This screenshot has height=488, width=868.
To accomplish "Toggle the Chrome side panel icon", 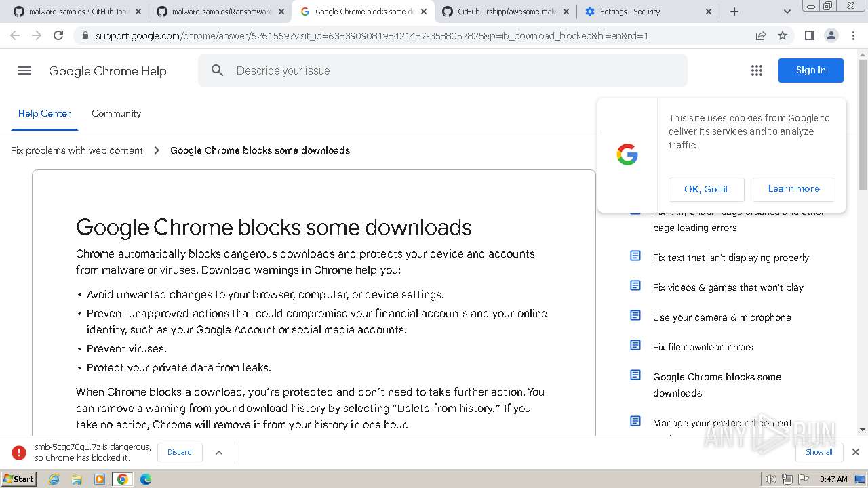I will tap(809, 35).
